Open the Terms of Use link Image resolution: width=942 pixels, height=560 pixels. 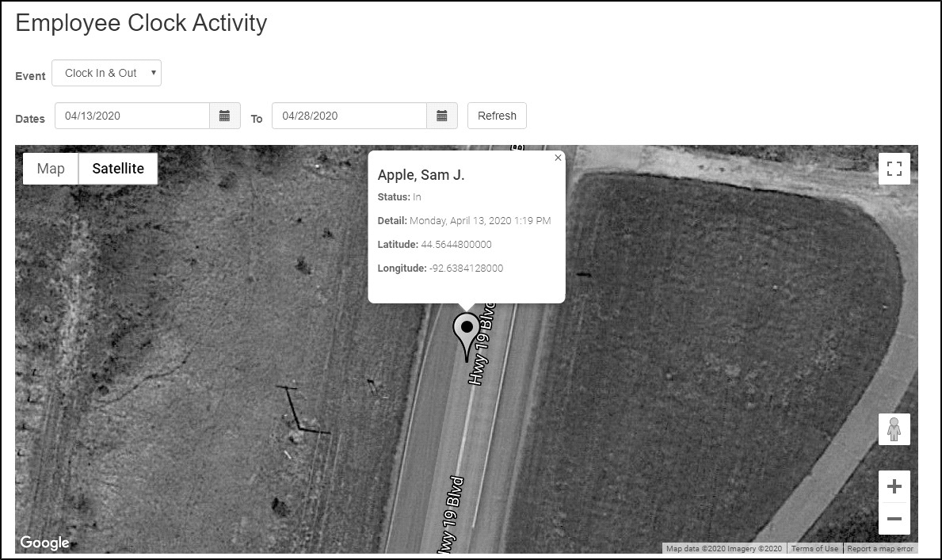coord(814,548)
